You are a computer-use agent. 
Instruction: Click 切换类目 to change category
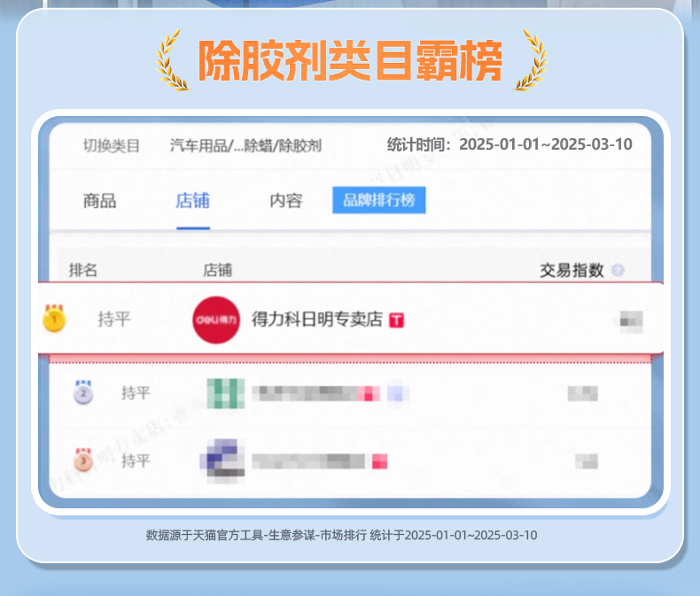click(112, 145)
